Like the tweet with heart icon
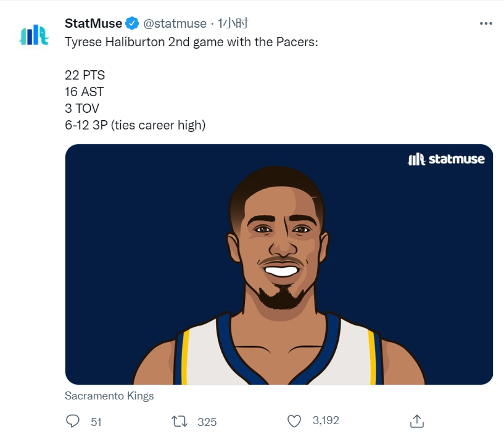Viewport: 504px width, 434px height. click(294, 421)
